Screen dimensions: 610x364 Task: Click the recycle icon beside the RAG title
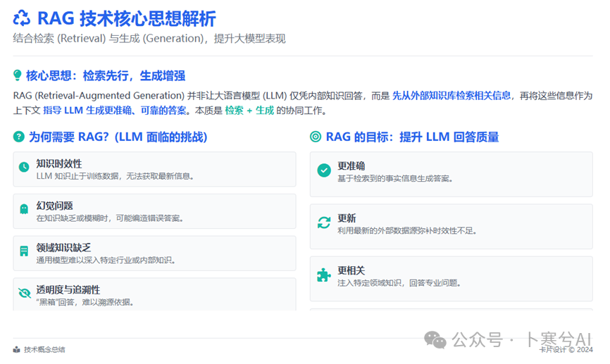click(x=22, y=18)
